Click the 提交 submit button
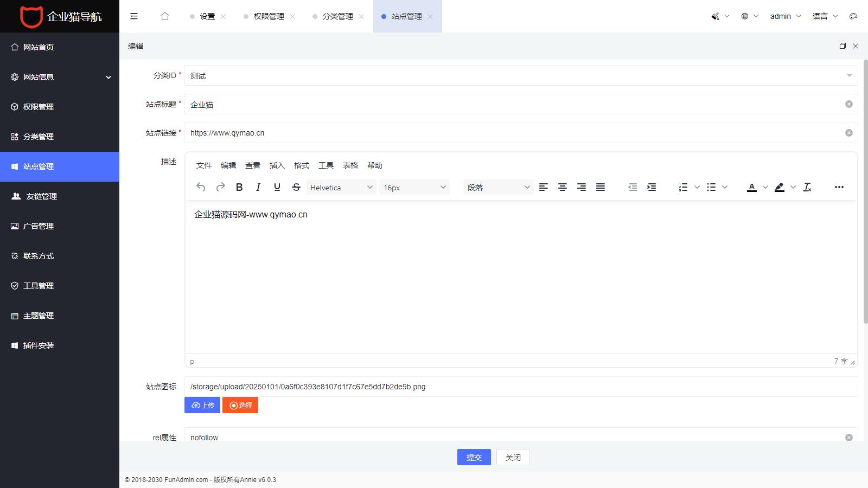Viewport: 868px width, 488px height. tap(474, 457)
